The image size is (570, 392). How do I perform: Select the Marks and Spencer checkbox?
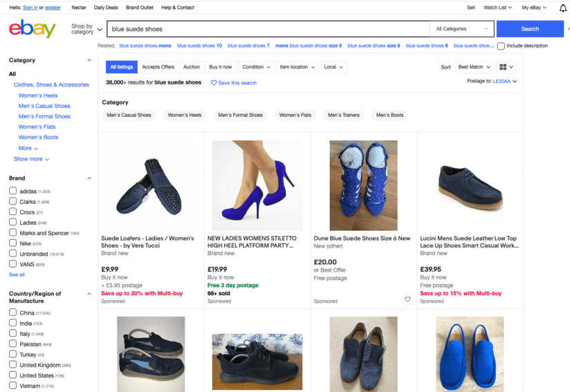click(x=12, y=232)
